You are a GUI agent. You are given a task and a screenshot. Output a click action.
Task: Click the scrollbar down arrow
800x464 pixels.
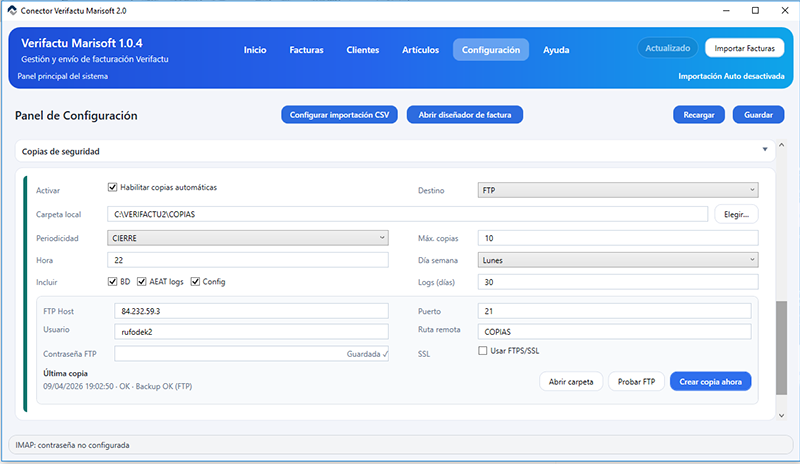pyautogui.click(x=781, y=416)
